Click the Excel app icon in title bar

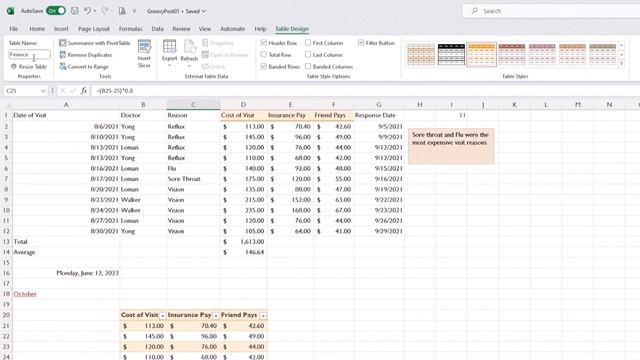coord(11,11)
